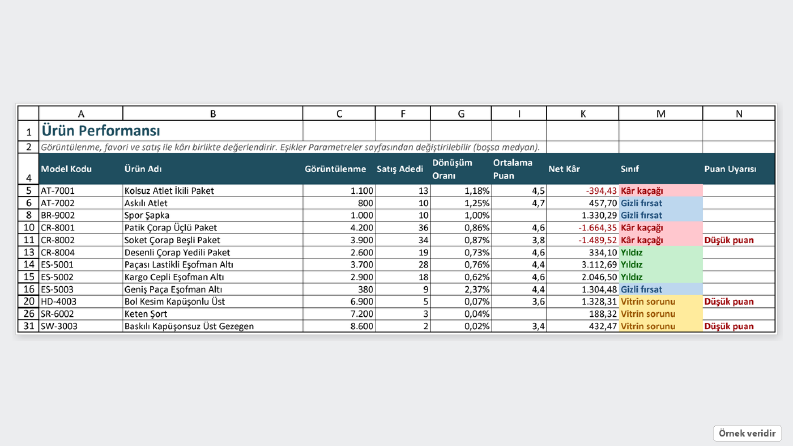Click the 'Ortalama Puan' header cell
The width and height of the screenshot is (793, 446).
tap(519, 169)
